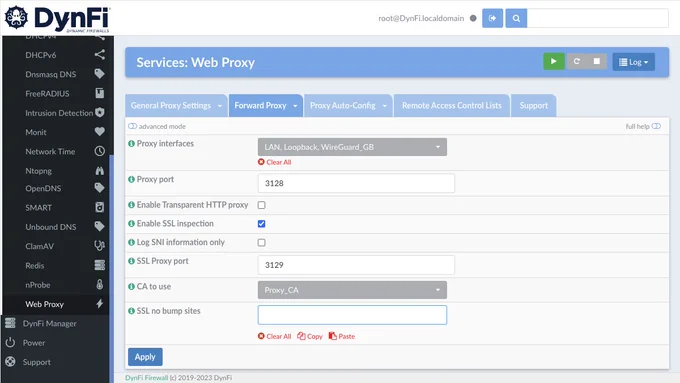
Task: Click the search magnifier icon button
Action: pyautogui.click(x=516, y=18)
